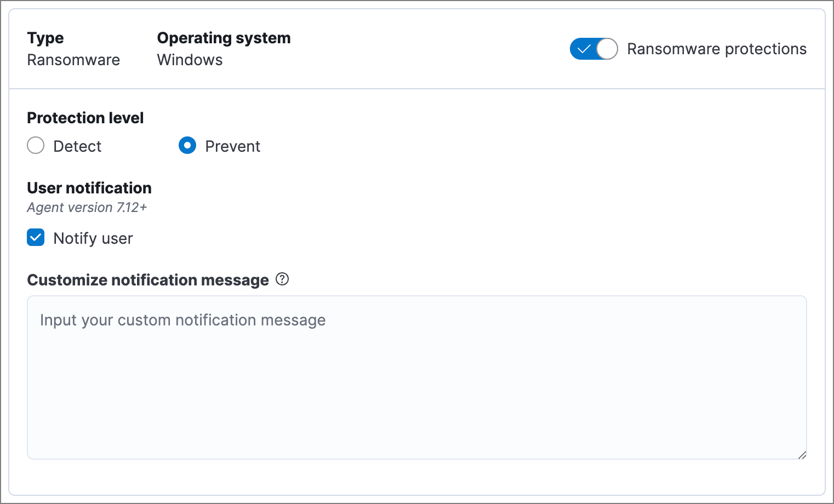This screenshot has height=504, width=834.
Task: Click the checkmark inside the protections switch
Action: click(584, 49)
